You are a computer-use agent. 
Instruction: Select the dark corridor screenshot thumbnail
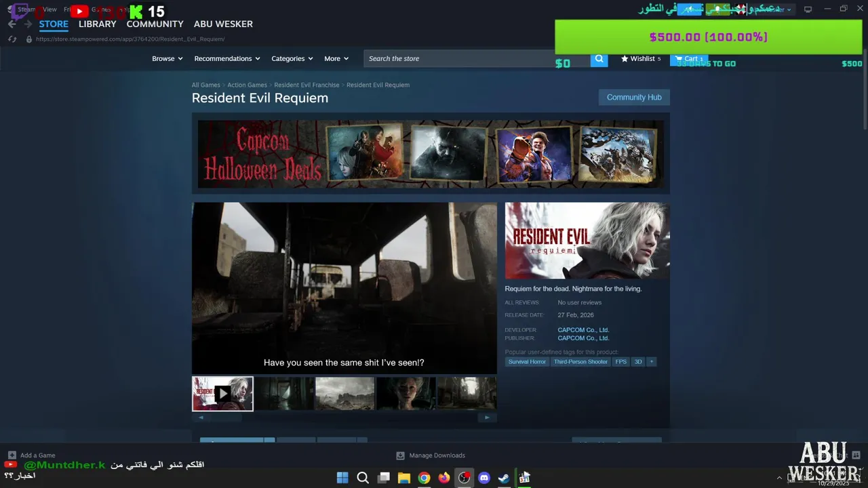[283, 393]
